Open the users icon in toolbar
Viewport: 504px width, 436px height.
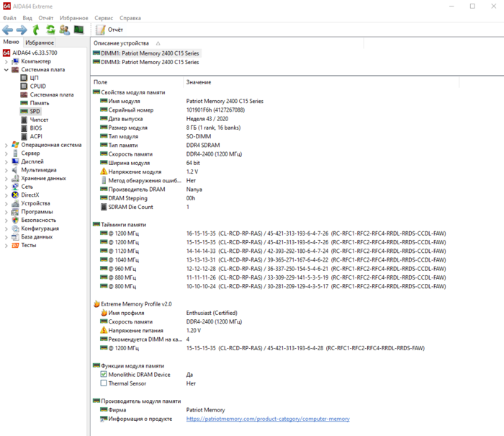pos(64,30)
